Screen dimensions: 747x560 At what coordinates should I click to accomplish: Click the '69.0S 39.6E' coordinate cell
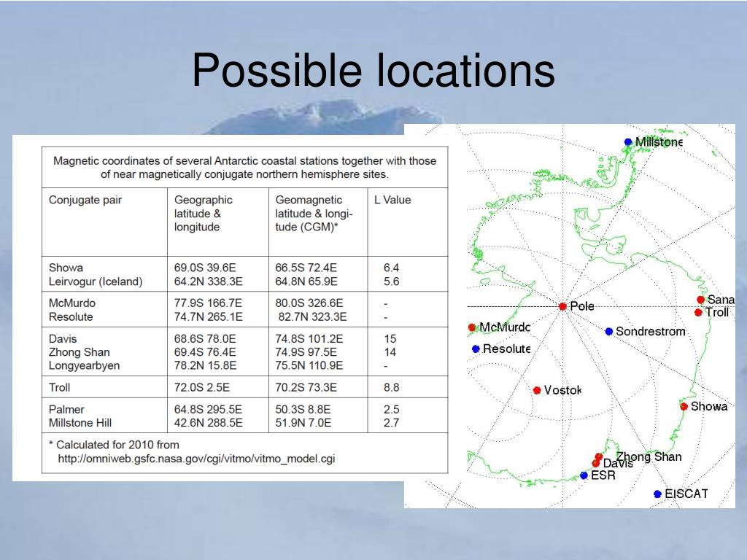(x=205, y=268)
